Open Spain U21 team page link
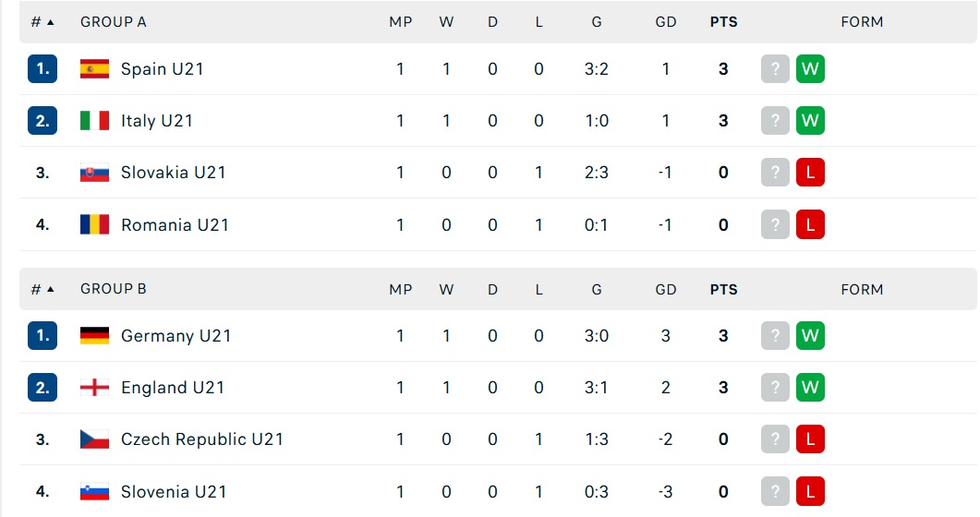This screenshot has width=980, height=517. [x=163, y=68]
